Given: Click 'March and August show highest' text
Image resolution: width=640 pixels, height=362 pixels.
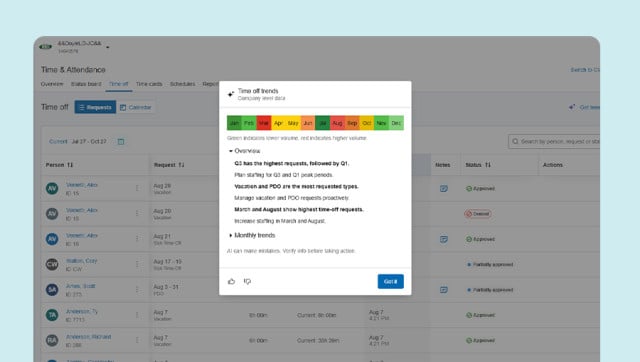Looking at the screenshot, I should coord(299,209).
